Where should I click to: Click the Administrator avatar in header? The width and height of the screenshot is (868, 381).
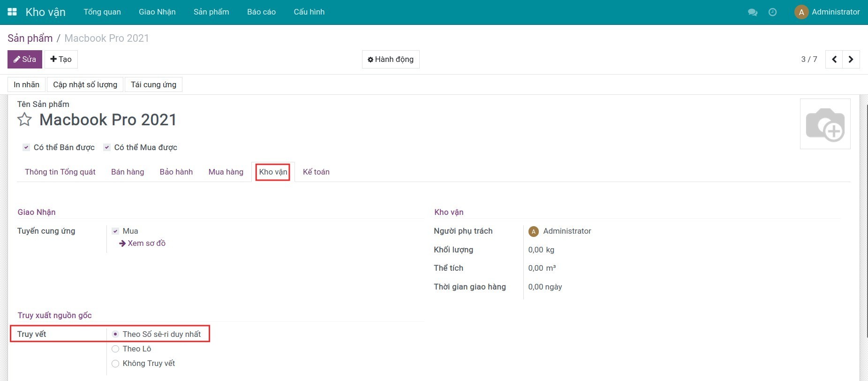[x=801, y=12]
